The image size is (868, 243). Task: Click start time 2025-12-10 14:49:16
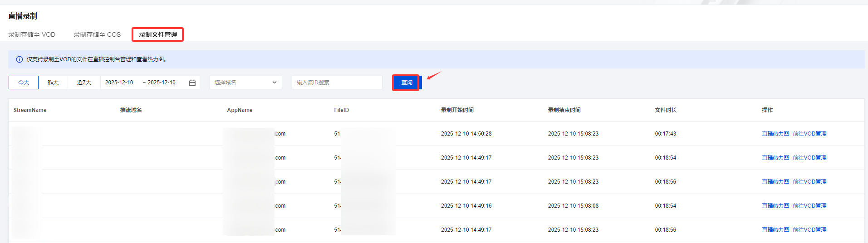coord(466,206)
